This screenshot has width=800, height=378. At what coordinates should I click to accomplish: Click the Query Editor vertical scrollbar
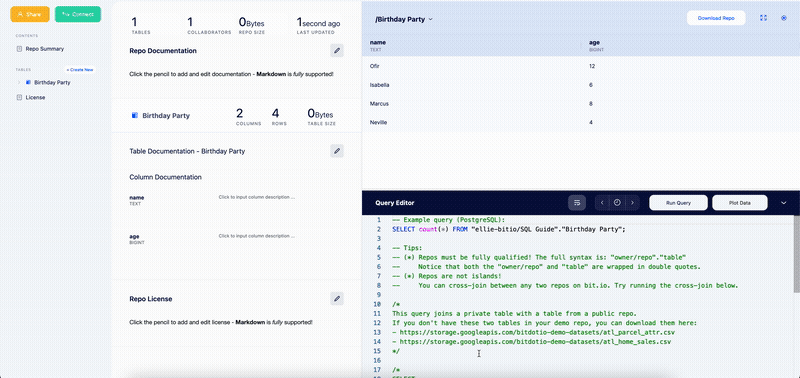pos(796,254)
